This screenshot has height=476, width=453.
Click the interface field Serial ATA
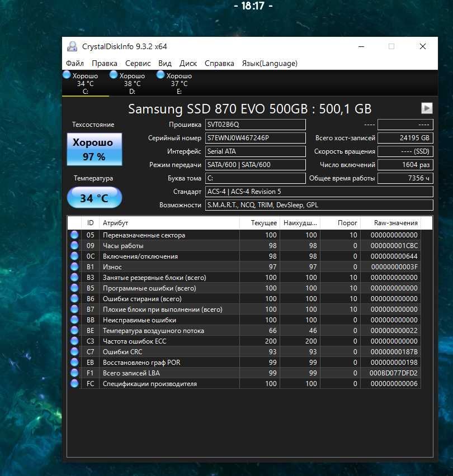[x=255, y=151]
